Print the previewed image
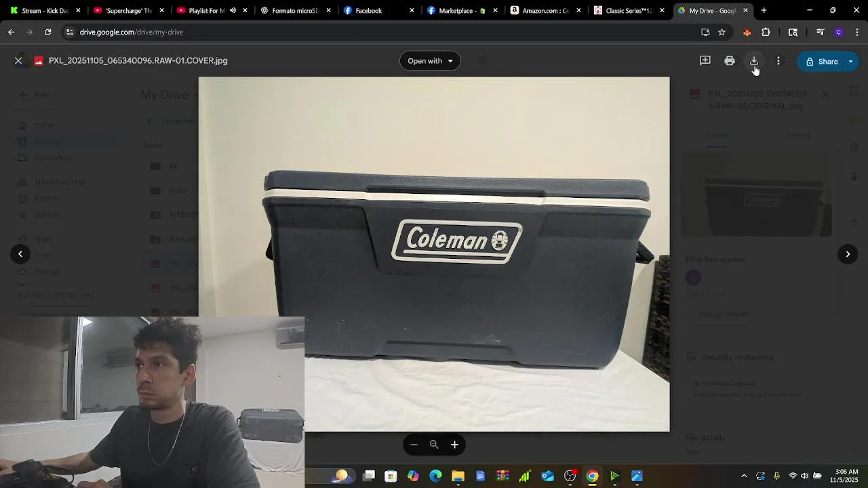Viewport: 868px width, 488px height. tap(730, 61)
